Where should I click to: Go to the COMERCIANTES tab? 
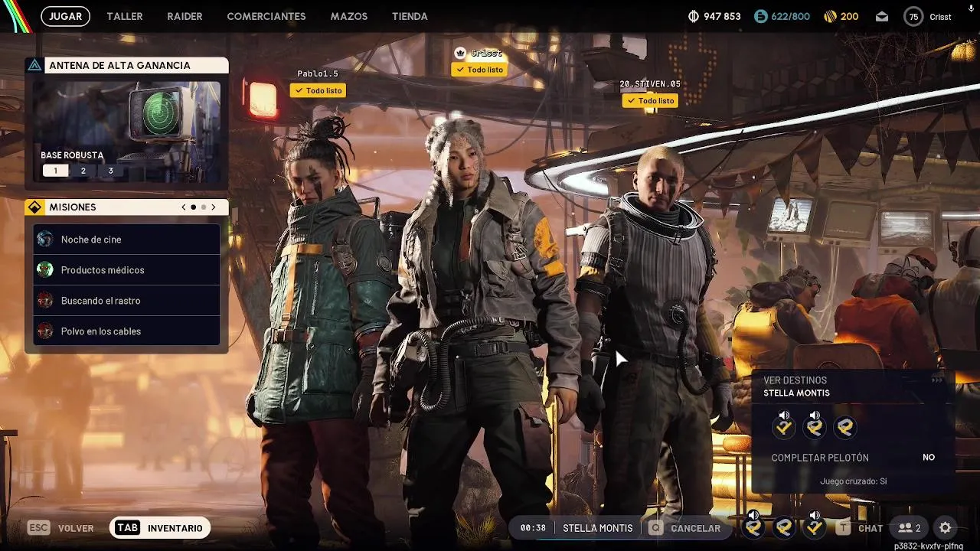click(x=266, y=16)
